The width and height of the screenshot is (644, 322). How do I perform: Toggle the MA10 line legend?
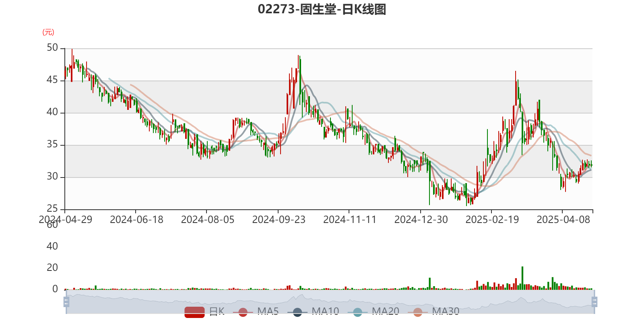313,312
